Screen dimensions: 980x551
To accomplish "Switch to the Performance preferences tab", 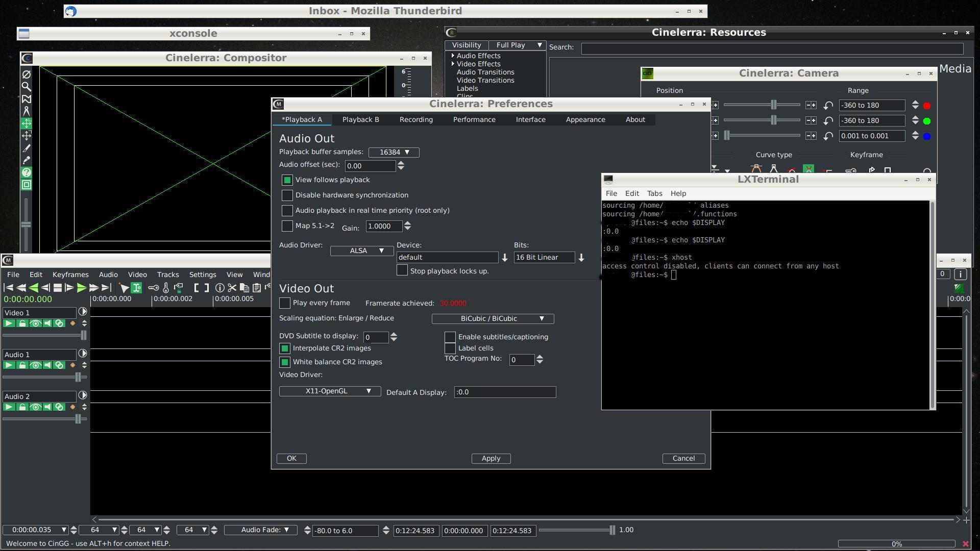I will click(474, 119).
